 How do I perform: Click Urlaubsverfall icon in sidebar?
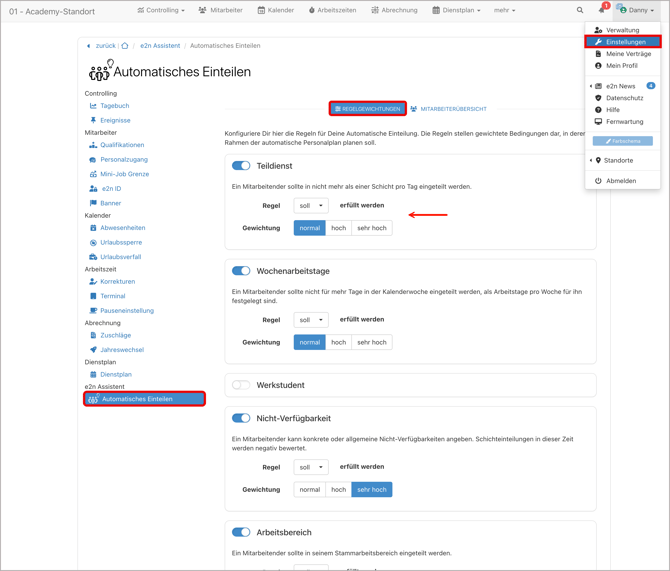point(93,257)
